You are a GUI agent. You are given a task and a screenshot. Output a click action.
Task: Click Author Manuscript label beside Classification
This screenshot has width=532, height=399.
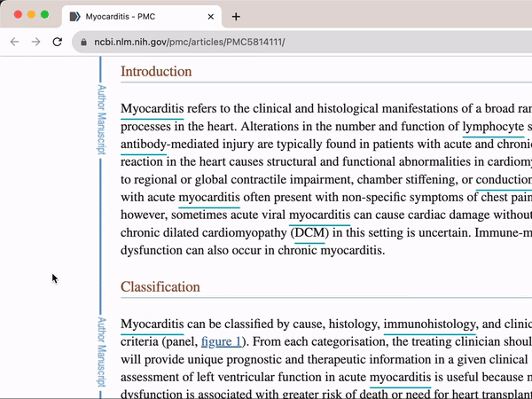pyautogui.click(x=102, y=352)
